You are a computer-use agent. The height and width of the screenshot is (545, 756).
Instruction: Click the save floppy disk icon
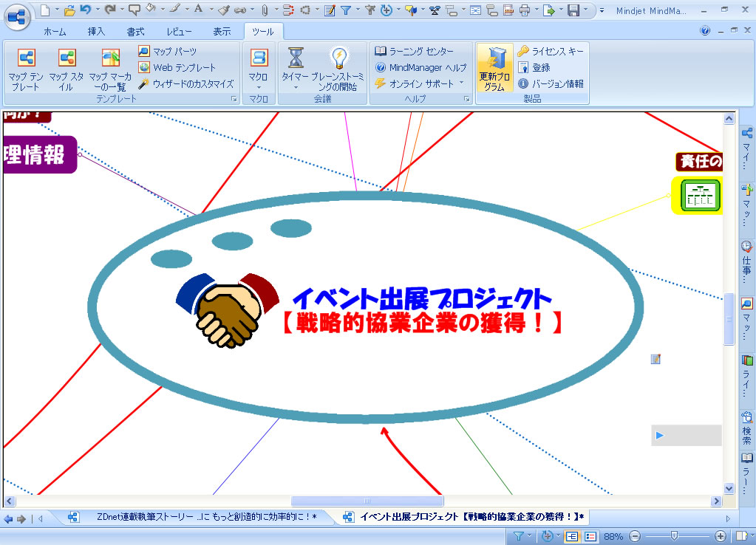point(573,10)
